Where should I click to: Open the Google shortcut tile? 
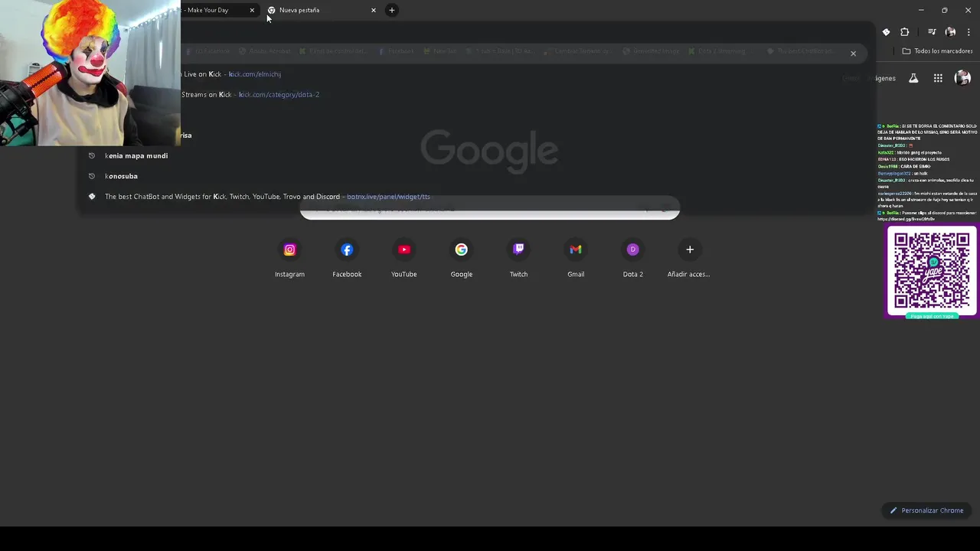462,259
